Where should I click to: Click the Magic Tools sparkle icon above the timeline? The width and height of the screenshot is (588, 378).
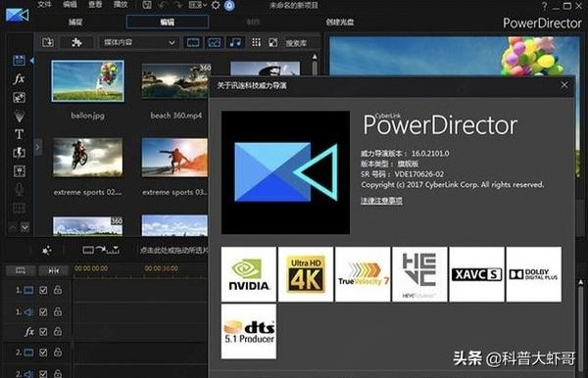pyautogui.click(x=47, y=251)
